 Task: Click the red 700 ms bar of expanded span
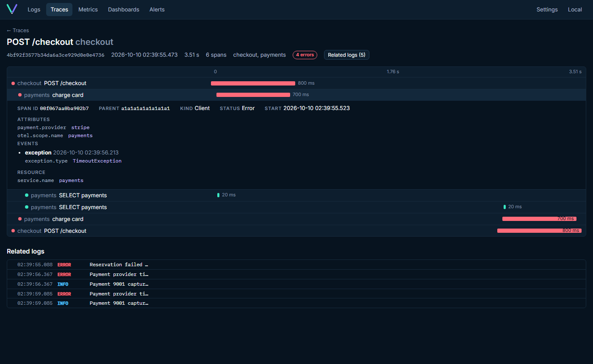coord(253,95)
